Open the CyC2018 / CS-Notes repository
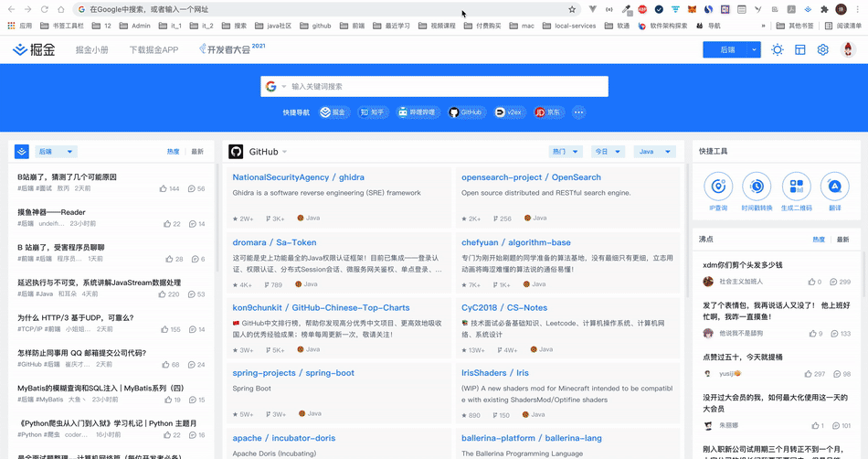The image size is (868, 459). 504,308
